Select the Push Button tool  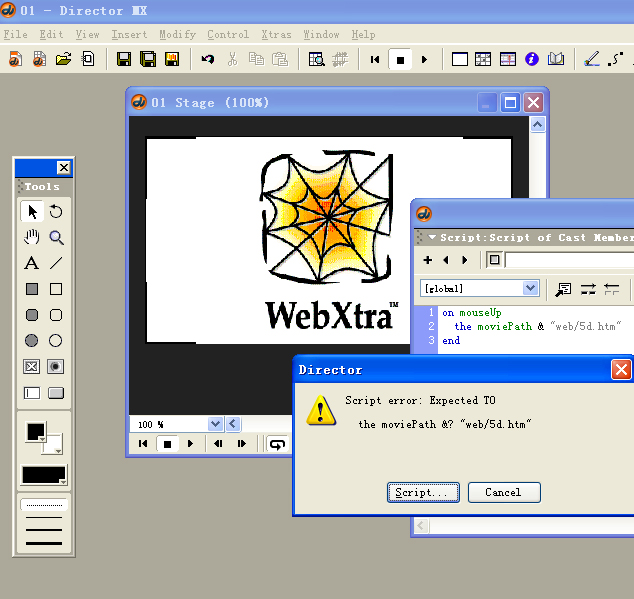(56, 393)
